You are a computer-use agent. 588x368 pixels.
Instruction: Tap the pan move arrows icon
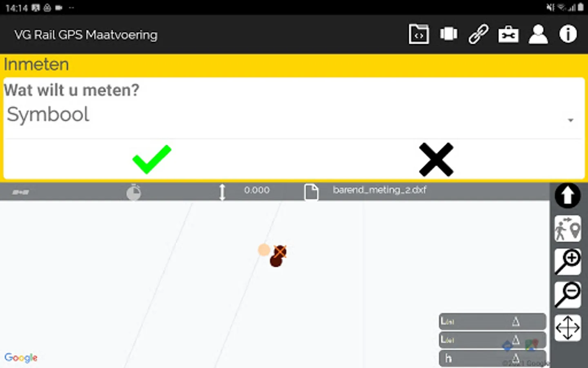pos(568,328)
